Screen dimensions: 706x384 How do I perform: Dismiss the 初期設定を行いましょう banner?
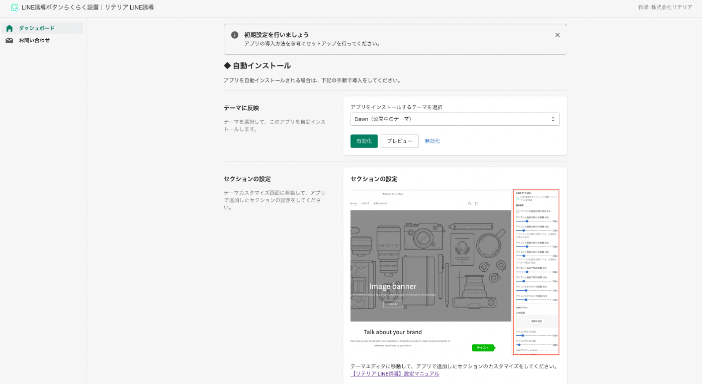click(x=557, y=35)
